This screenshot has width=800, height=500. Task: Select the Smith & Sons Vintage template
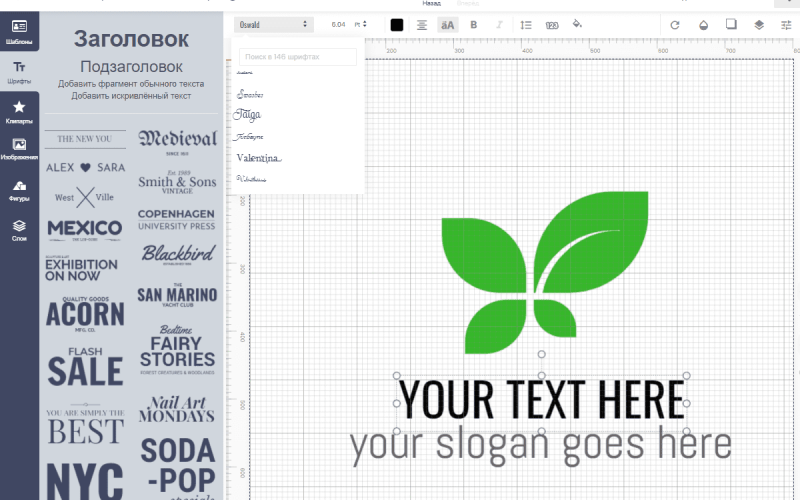click(x=177, y=182)
